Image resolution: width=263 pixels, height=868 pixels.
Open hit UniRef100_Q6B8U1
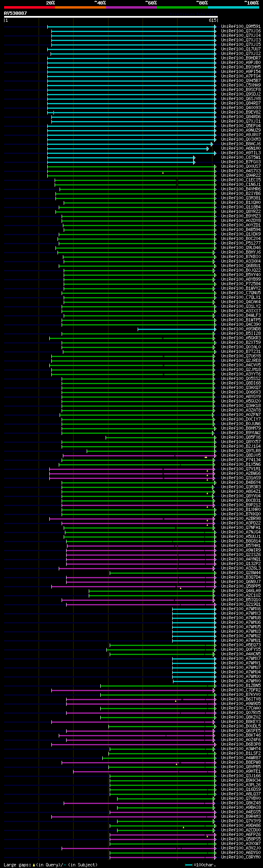(x=241, y=266)
